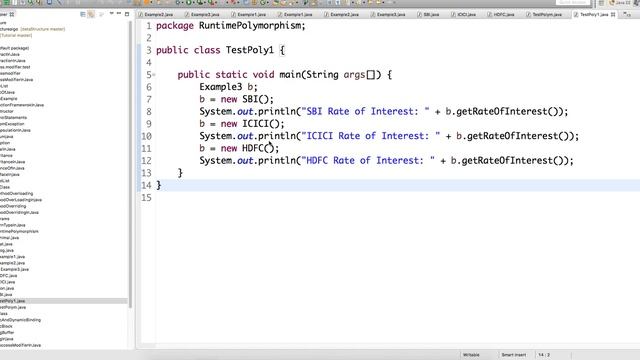Click the HDFC Rate of Interest println line
Image resolution: width=640 pixels, height=360 pixels.
point(387,160)
